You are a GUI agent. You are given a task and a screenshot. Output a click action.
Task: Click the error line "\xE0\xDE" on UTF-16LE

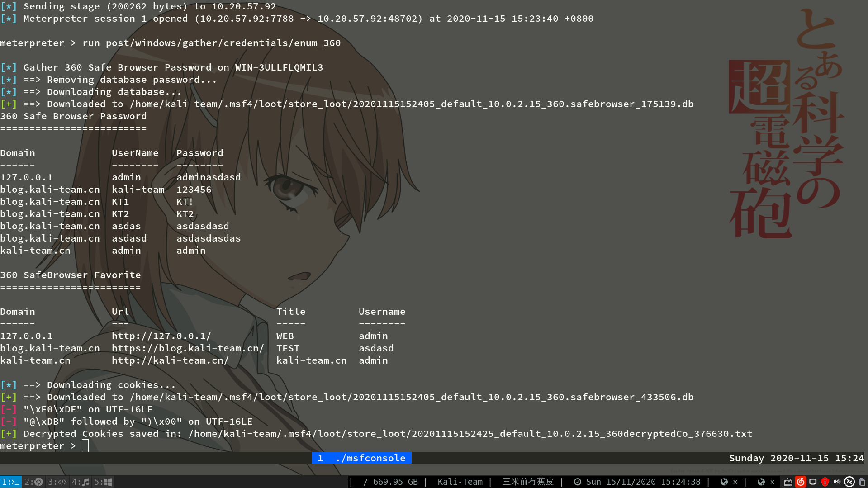pos(76,409)
